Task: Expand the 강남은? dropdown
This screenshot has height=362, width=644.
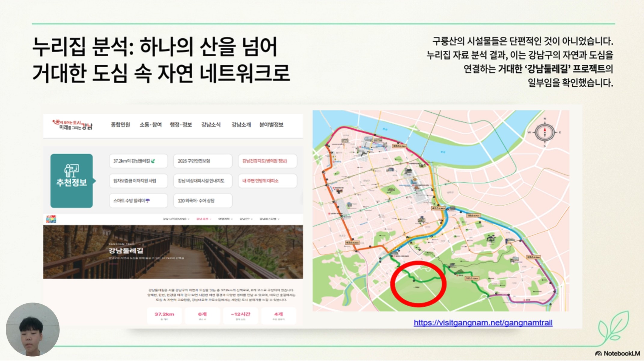Action: click(246, 219)
